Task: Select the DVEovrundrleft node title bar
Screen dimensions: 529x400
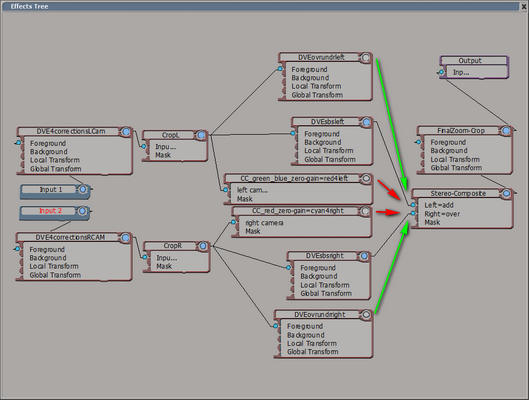Action: click(x=320, y=57)
